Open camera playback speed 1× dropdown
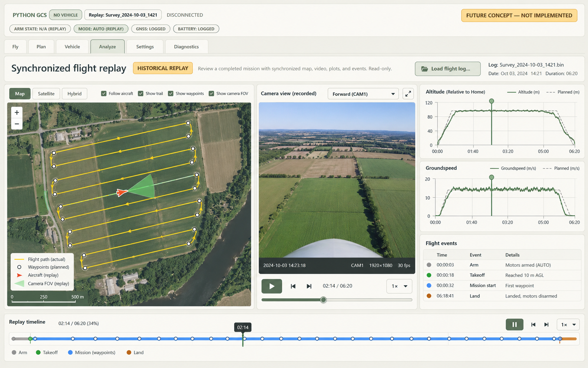588x368 pixels. [399, 286]
